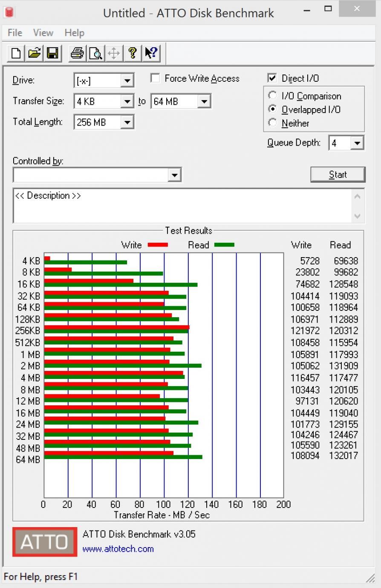The width and height of the screenshot is (381, 588).
Task: Click the move crosshair toolbar icon
Action: (114, 53)
